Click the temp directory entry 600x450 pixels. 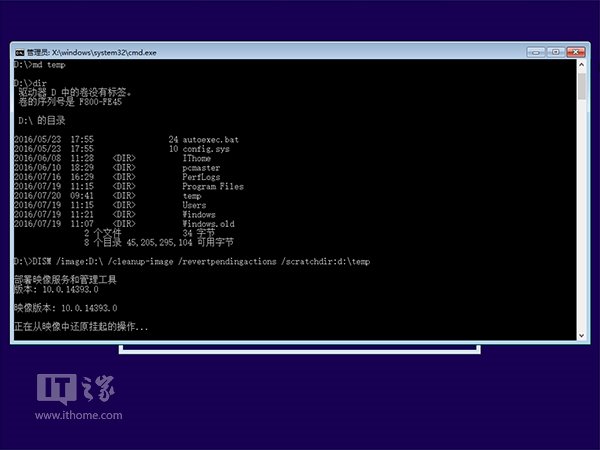click(x=192, y=196)
